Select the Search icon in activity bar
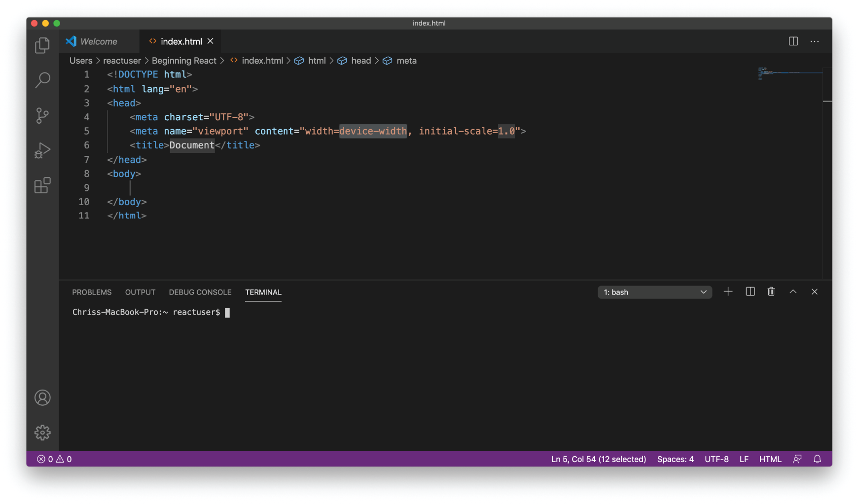 pos(42,79)
